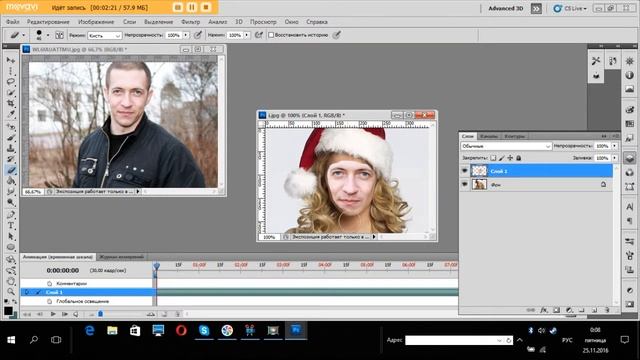Screen dimensions: 640x360
Task: Open opacity arrow in options bar
Action: pyautogui.click(x=186, y=36)
